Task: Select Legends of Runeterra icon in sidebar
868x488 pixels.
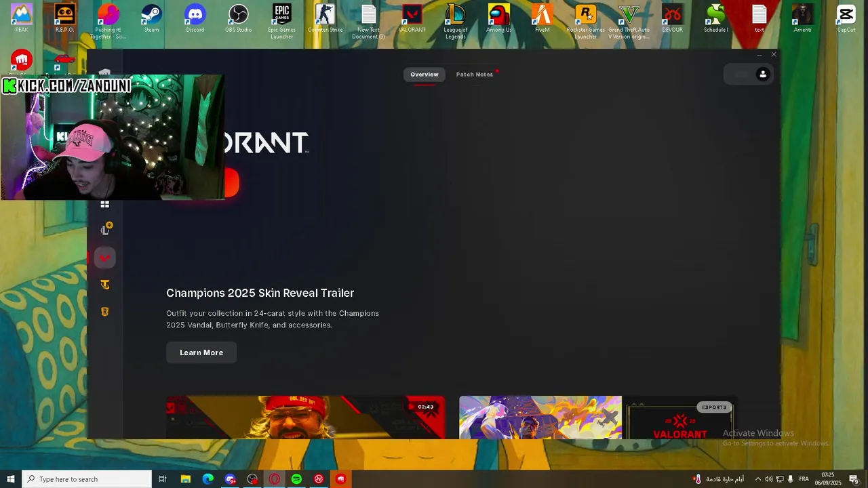Action: click(105, 312)
